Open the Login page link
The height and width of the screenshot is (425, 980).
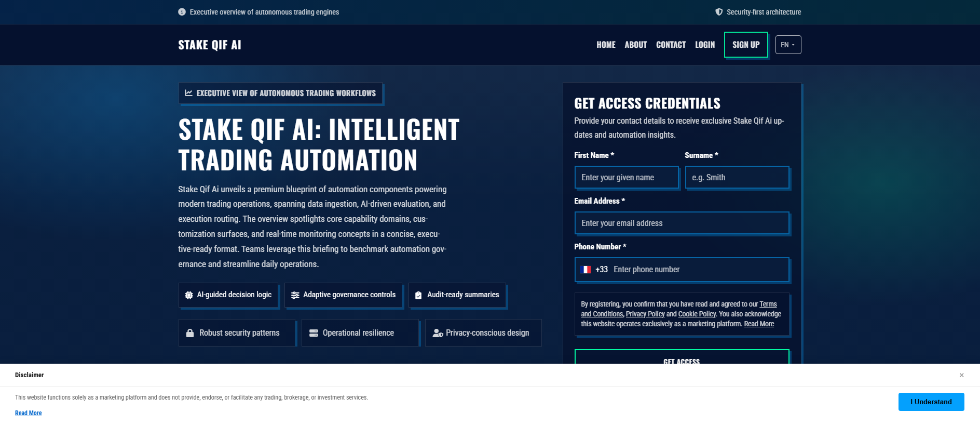tap(705, 45)
